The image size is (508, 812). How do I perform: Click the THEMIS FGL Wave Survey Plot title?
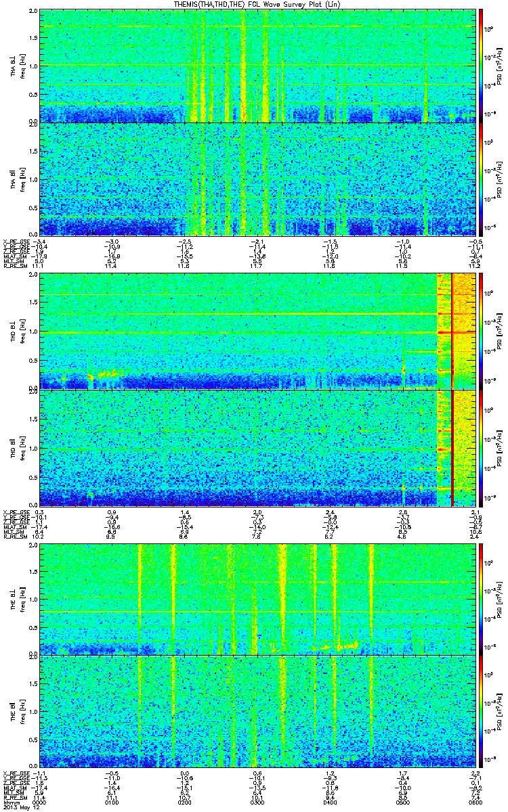point(256,5)
